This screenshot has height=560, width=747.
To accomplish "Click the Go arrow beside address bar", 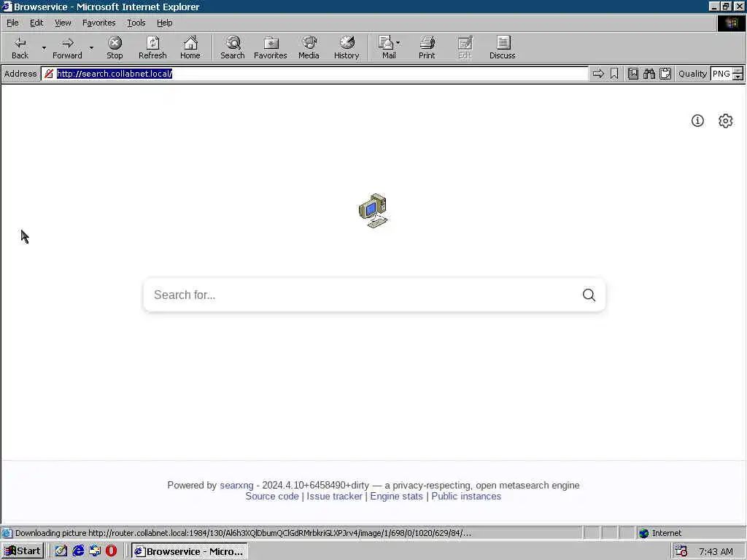I will point(598,74).
